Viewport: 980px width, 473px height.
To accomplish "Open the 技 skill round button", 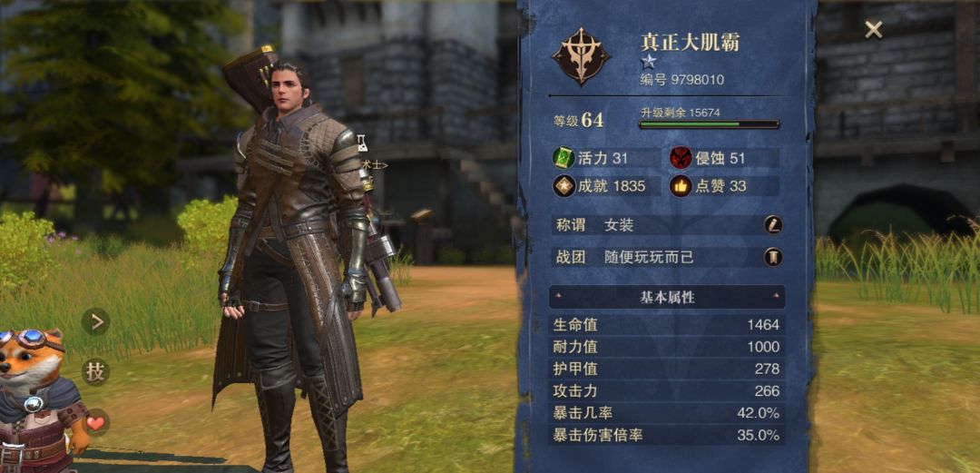I will coord(95,371).
